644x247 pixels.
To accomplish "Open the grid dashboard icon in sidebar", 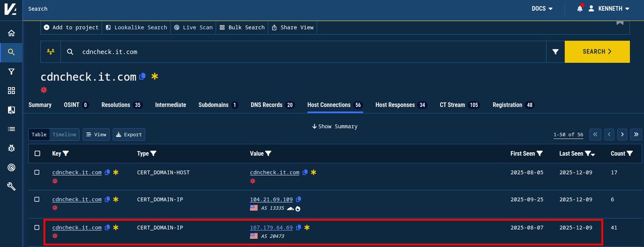I will [11, 91].
